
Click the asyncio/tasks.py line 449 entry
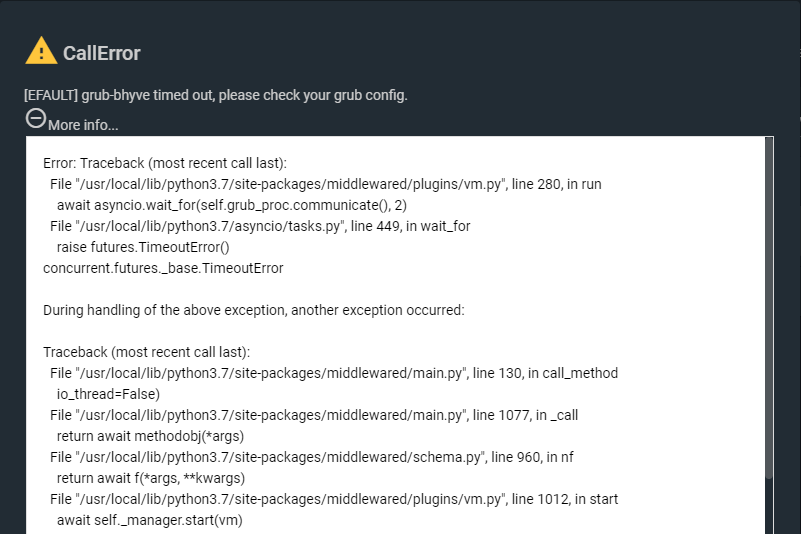tap(260, 226)
